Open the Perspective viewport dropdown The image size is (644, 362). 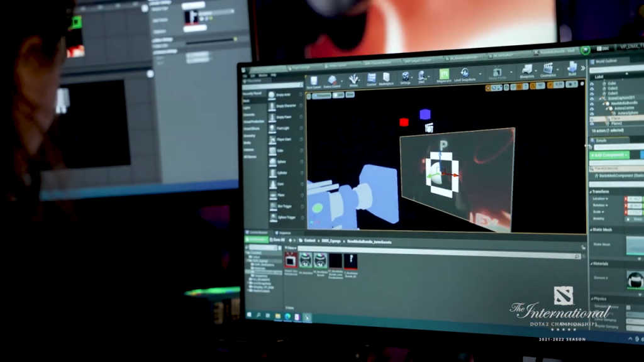tap(323, 94)
